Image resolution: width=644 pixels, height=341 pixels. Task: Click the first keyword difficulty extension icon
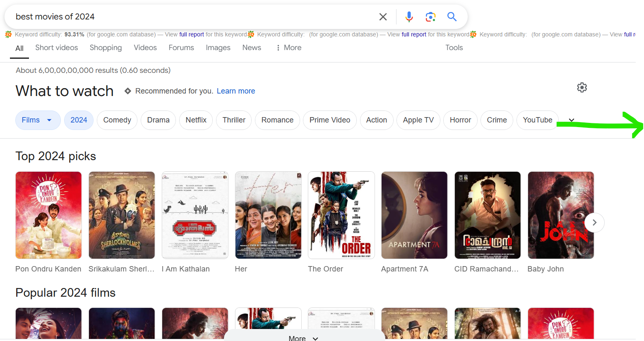8,34
